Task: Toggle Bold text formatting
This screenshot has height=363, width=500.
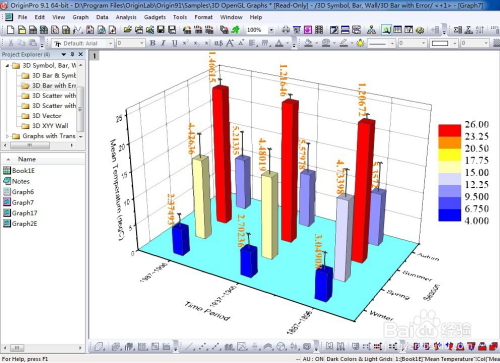Action: (x=153, y=43)
